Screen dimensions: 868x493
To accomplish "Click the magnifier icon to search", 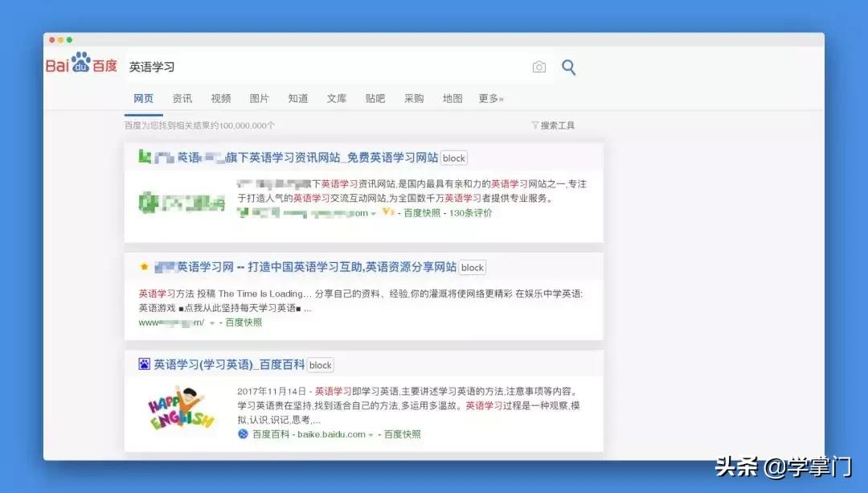I will coord(568,68).
